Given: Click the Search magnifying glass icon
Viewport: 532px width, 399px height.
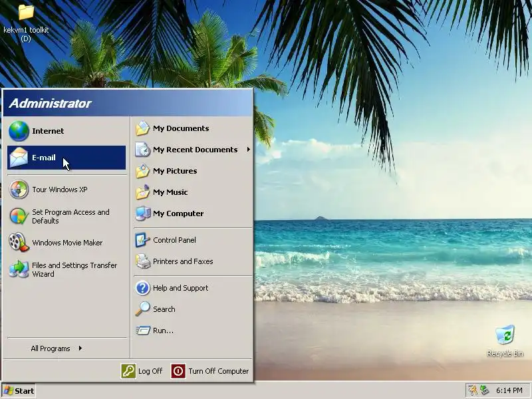Looking at the screenshot, I should click(143, 309).
